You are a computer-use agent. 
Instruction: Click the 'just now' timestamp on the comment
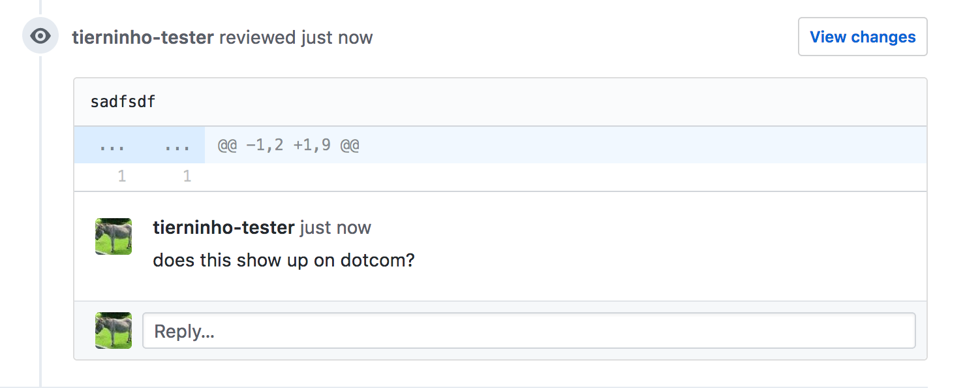(335, 227)
